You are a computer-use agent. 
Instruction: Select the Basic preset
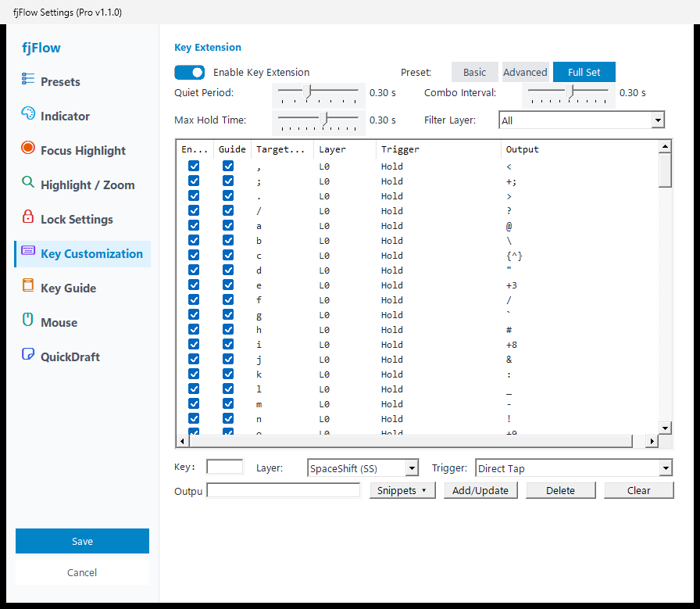474,73
